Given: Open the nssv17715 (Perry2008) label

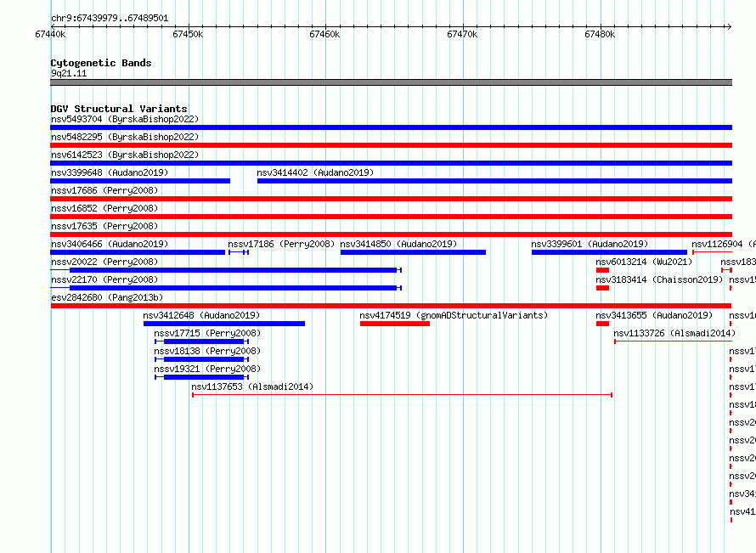Looking at the screenshot, I should tap(207, 333).
